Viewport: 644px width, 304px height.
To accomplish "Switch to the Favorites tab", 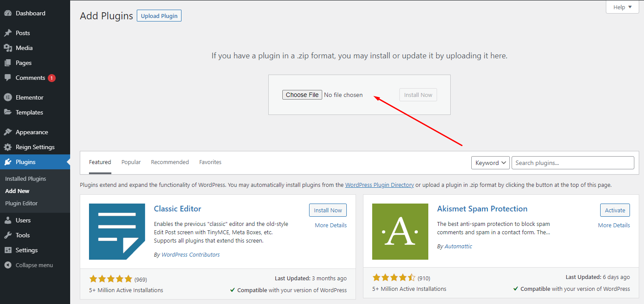I will [x=210, y=162].
